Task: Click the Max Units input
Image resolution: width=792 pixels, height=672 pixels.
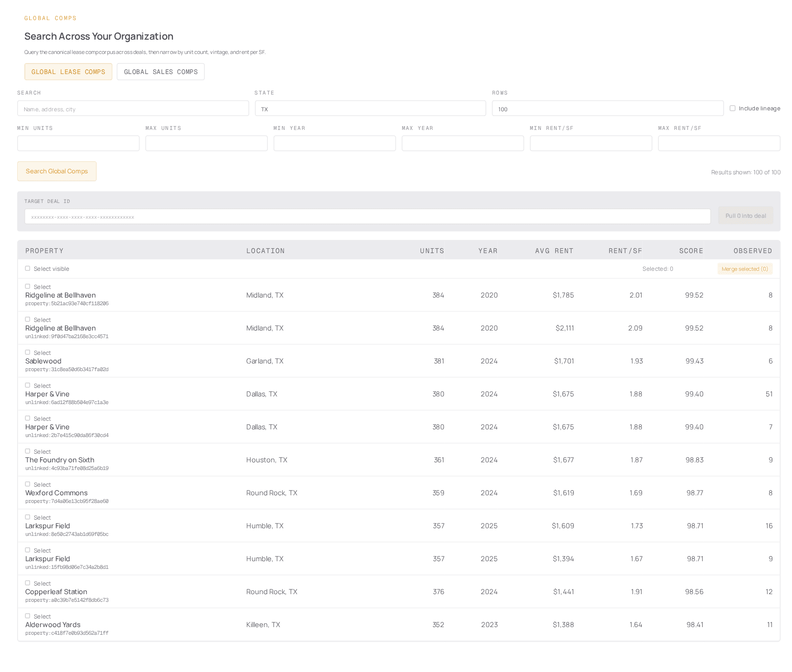Action: [x=206, y=143]
